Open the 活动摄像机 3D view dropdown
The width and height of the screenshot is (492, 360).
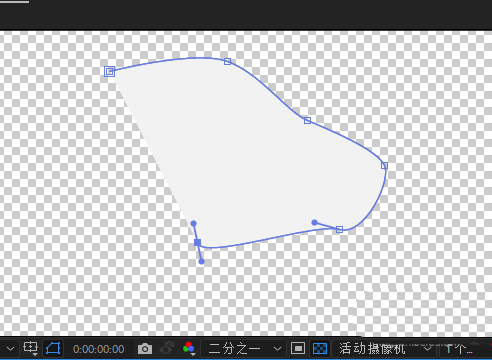(x=384, y=349)
